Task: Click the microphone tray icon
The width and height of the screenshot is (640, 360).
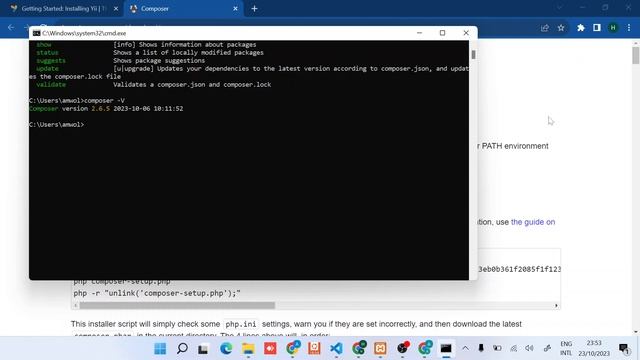Action: click(x=481, y=348)
